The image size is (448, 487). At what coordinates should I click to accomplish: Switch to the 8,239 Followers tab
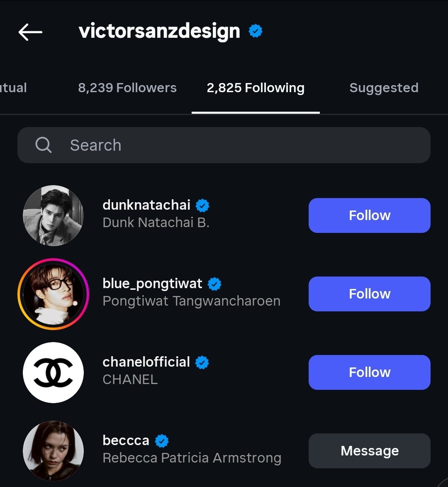(x=127, y=88)
